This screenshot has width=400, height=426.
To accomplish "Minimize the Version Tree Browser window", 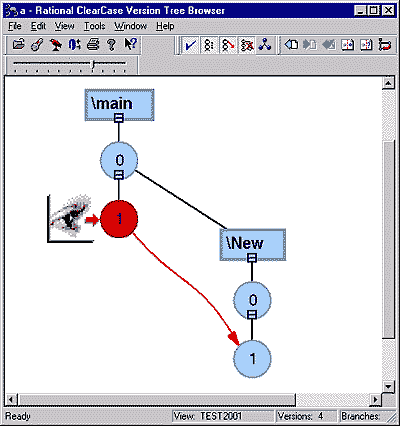I will tap(360, 11).
